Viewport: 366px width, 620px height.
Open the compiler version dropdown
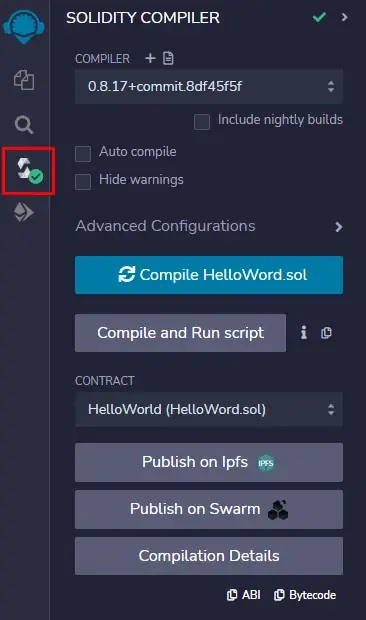pos(209,86)
